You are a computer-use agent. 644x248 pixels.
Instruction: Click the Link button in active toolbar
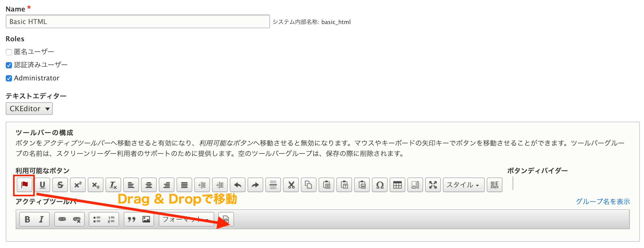tap(62, 220)
